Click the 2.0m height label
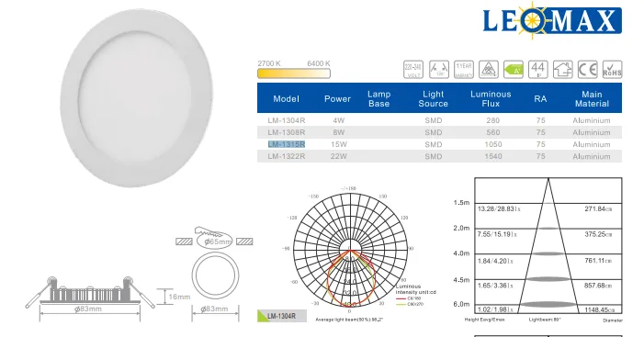The width and height of the screenshot is (644, 337). [x=461, y=229]
